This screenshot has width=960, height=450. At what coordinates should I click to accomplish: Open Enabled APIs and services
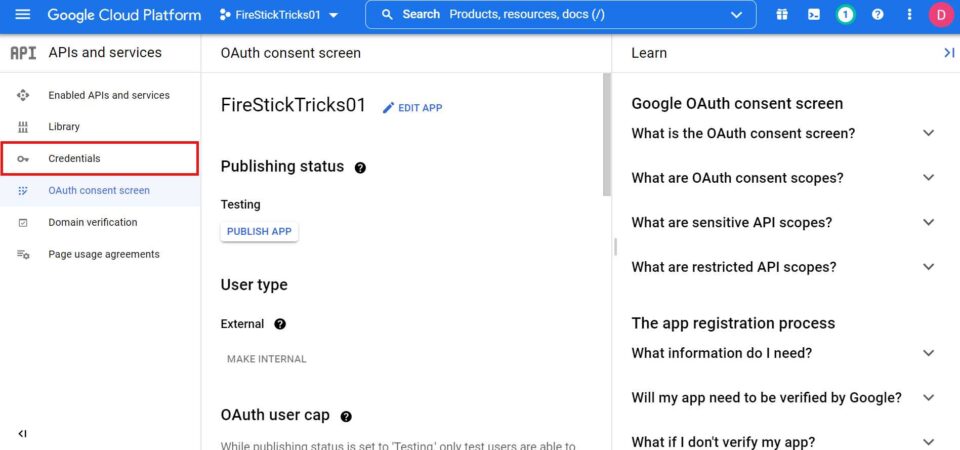pyautogui.click(x=100, y=95)
